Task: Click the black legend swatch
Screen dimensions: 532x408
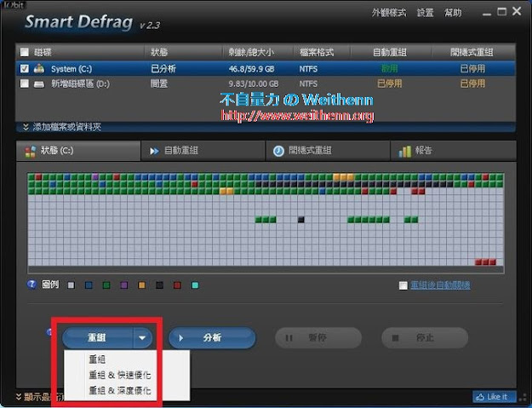Action: (159, 285)
